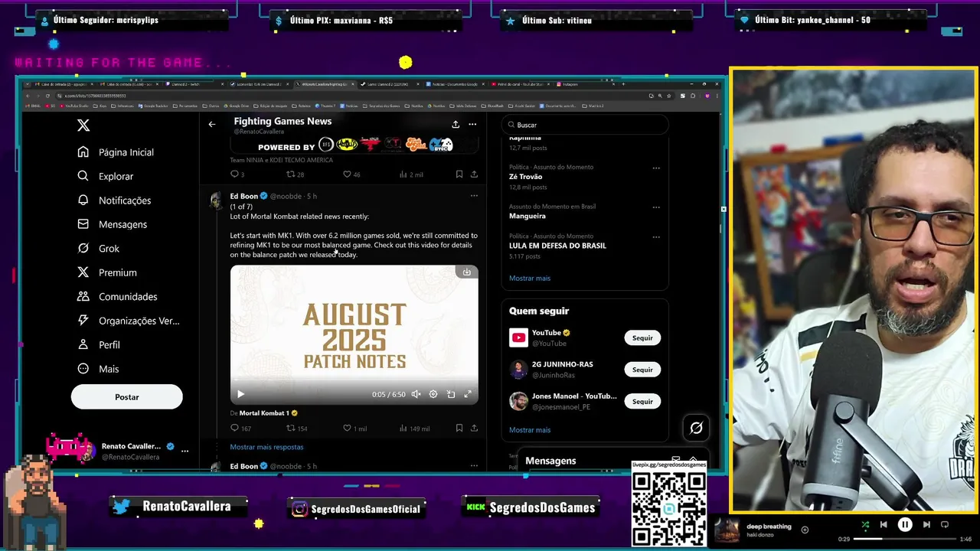Bookmark Ed Boon's MK1 tweet
Screen dimensions: 980x551
pyautogui.click(x=459, y=429)
